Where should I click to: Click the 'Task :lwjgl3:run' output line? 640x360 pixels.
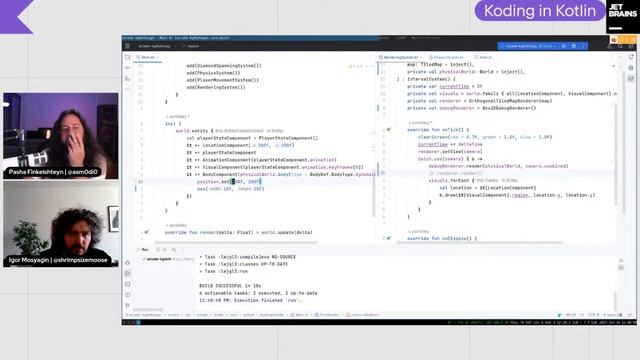pyautogui.click(x=224, y=271)
